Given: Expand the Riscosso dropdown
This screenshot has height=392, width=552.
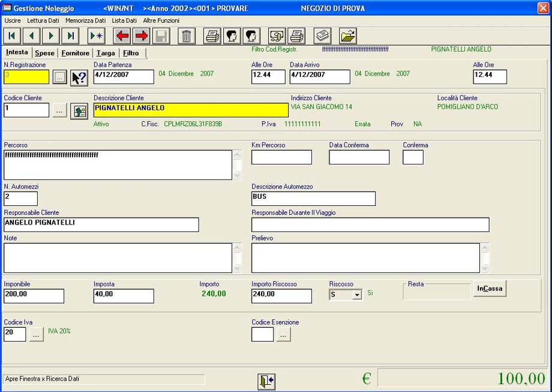Looking at the screenshot, I should [357, 295].
